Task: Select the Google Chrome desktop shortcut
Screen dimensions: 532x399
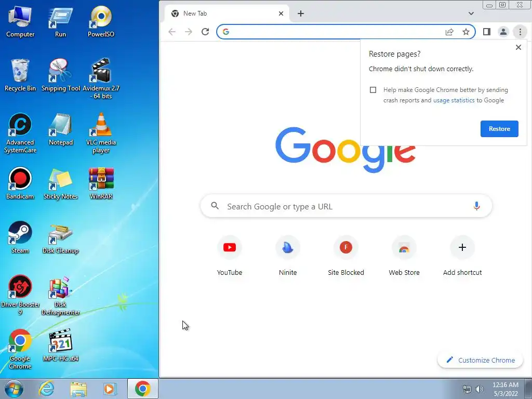Action: (x=20, y=349)
